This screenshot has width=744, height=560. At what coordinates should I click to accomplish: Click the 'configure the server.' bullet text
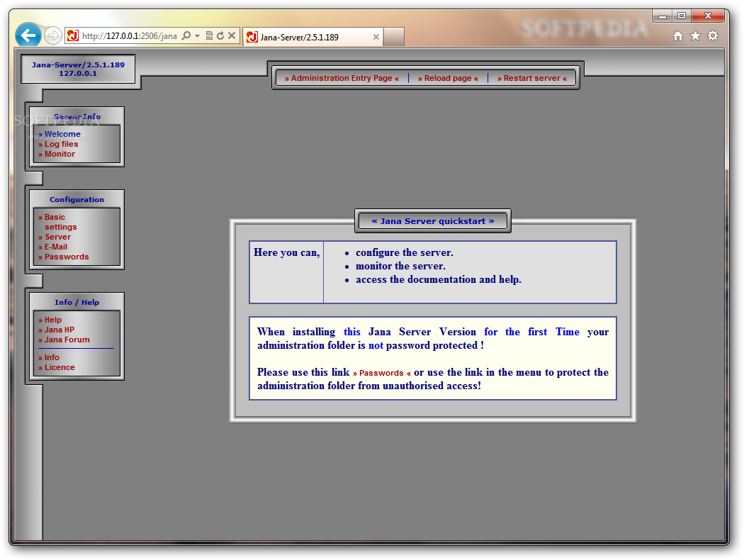(x=405, y=253)
